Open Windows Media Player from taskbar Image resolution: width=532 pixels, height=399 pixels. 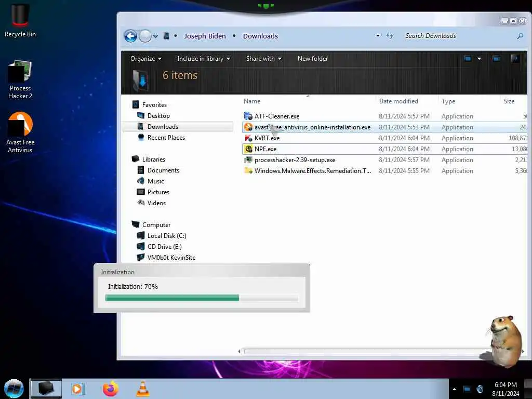tap(77, 389)
